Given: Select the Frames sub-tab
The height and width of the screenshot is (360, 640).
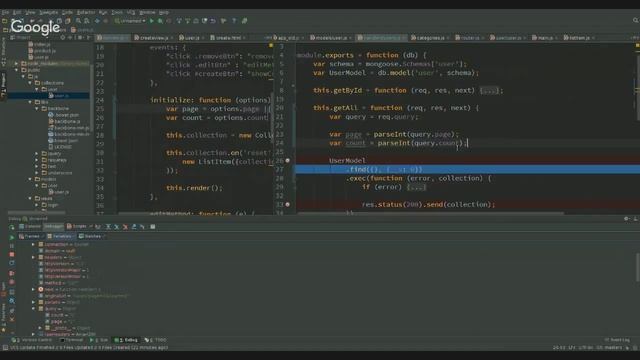Looking at the screenshot, I should (x=29, y=236).
